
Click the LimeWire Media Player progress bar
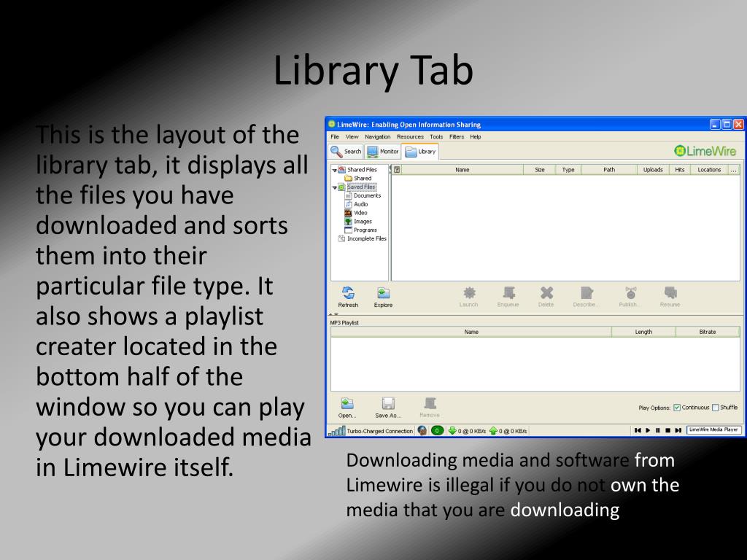click(714, 430)
